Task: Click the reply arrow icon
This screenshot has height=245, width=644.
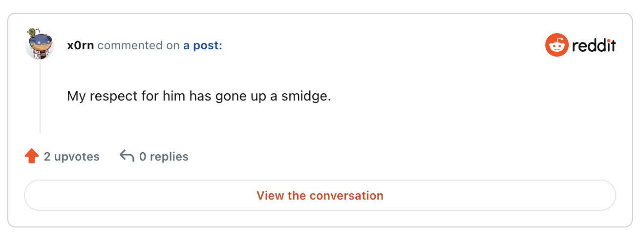Action: coord(127,156)
